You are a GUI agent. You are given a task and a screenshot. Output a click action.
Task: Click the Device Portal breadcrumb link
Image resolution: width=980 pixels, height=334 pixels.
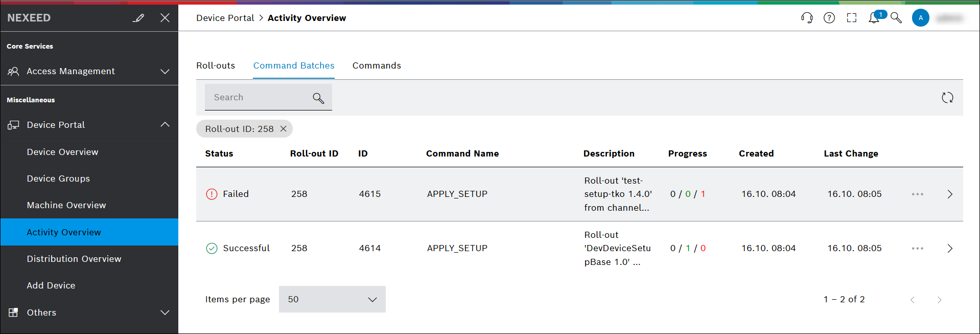click(x=225, y=18)
